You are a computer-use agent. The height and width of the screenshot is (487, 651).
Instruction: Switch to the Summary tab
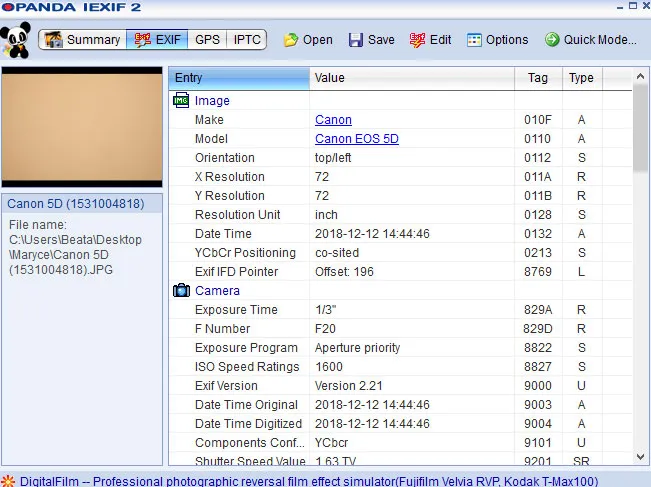point(83,40)
